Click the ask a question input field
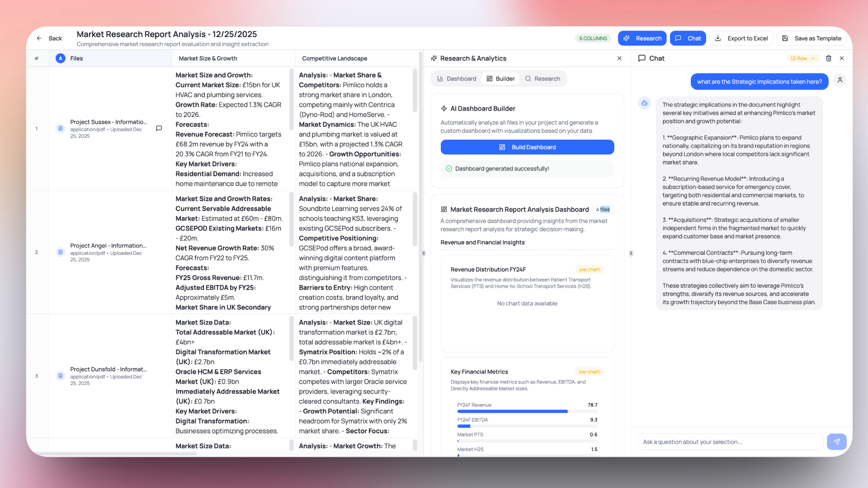This screenshot has height=488, width=868. coord(730,441)
